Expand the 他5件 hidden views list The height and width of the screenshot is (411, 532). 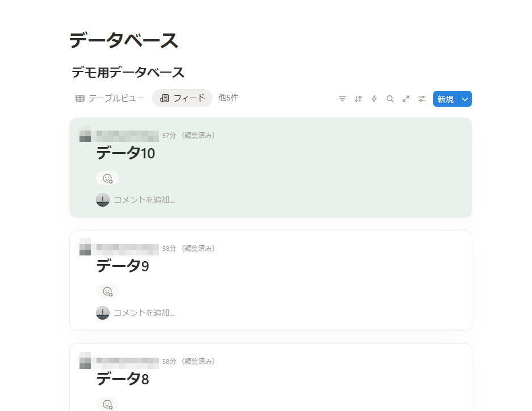pos(228,98)
